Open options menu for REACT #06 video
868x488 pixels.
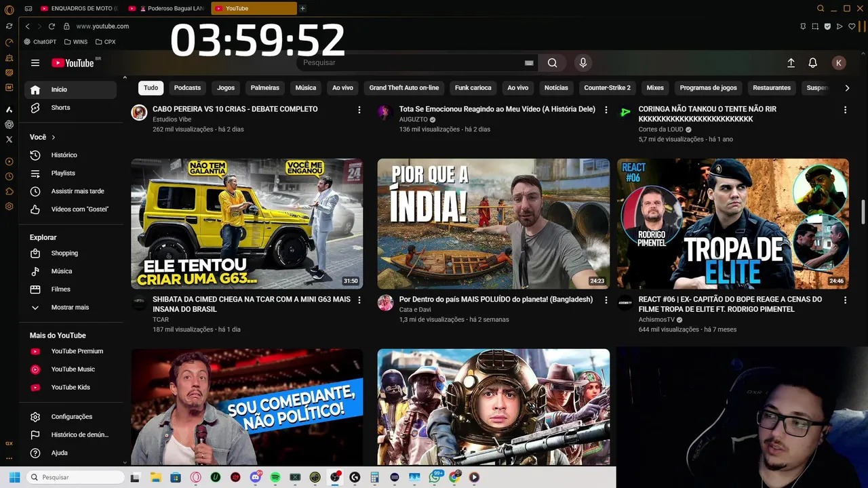point(845,300)
